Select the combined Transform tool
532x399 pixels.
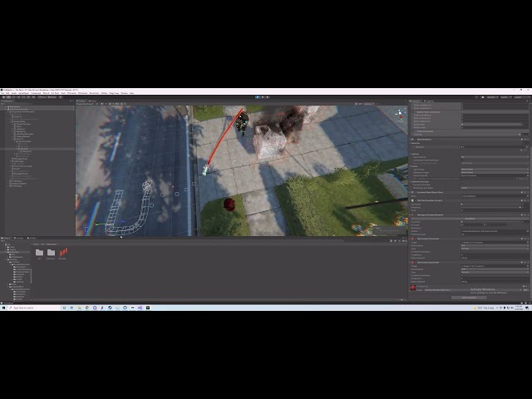28,97
